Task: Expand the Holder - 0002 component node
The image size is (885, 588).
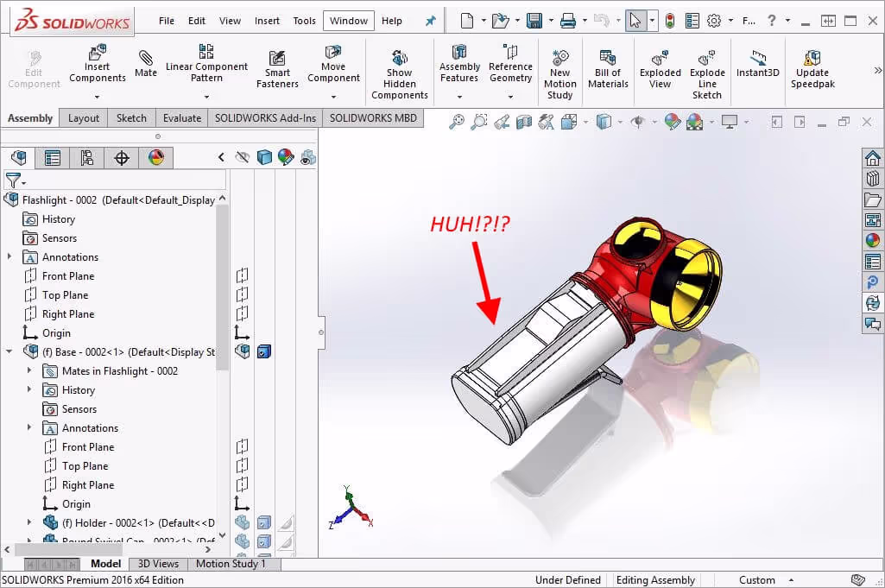Action: point(29,522)
